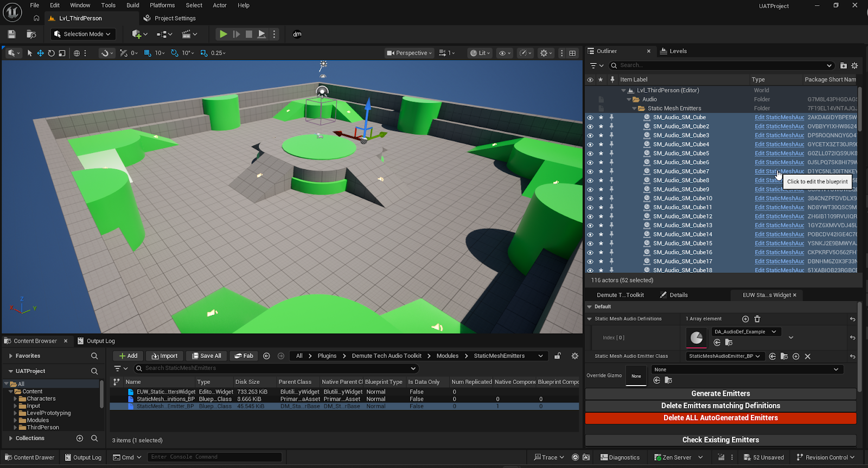Viewport: 868px width, 468px height.
Task: Select the Rotate gizmo tool
Action: (51, 53)
